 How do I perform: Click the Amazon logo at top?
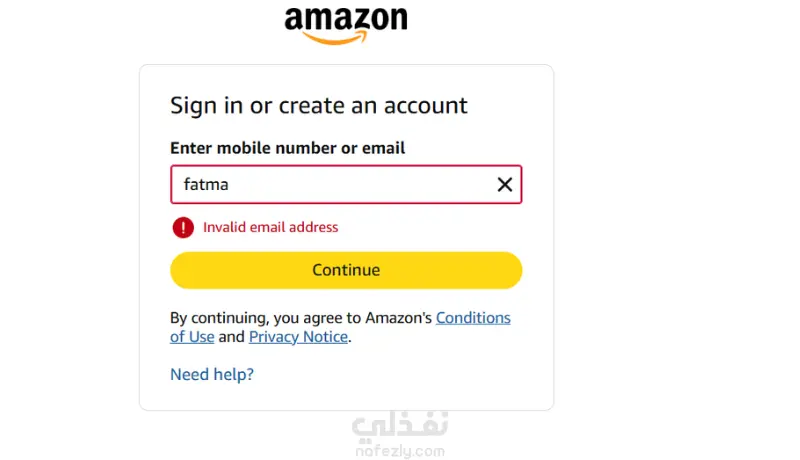(x=345, y=20)
